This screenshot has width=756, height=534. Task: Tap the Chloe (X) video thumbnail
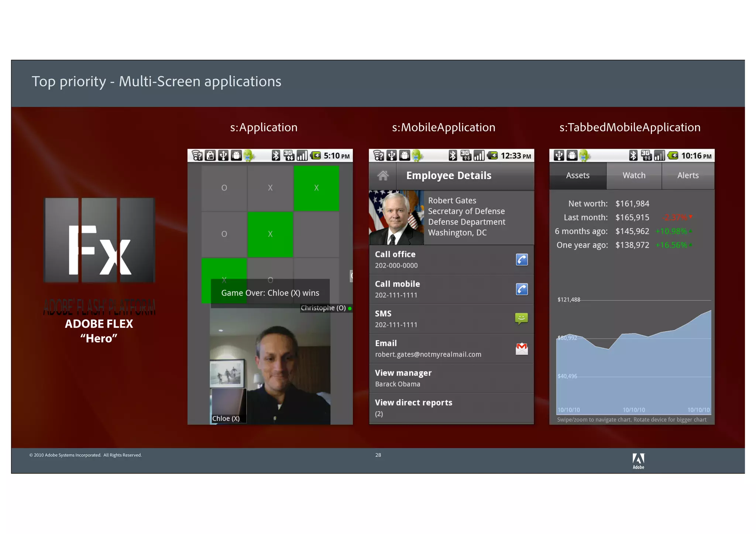point(228,405)
